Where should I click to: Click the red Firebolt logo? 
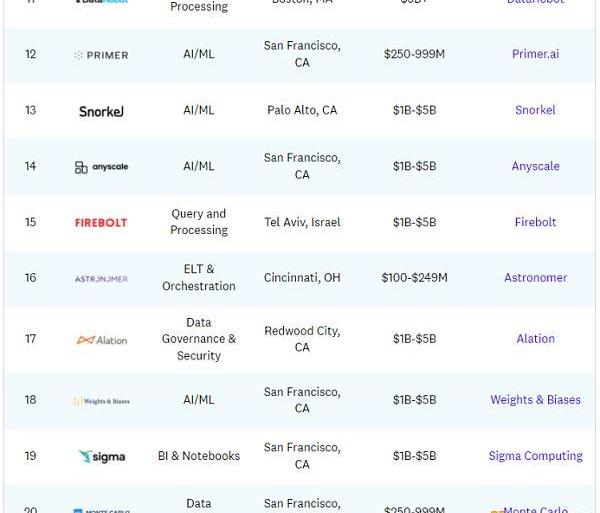coord(101,223)
